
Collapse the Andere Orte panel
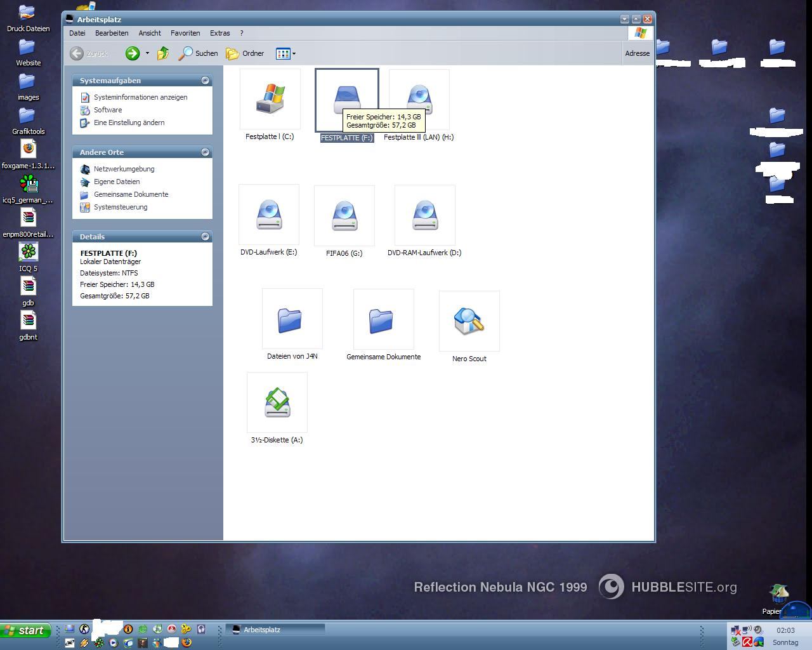(205, 152)
